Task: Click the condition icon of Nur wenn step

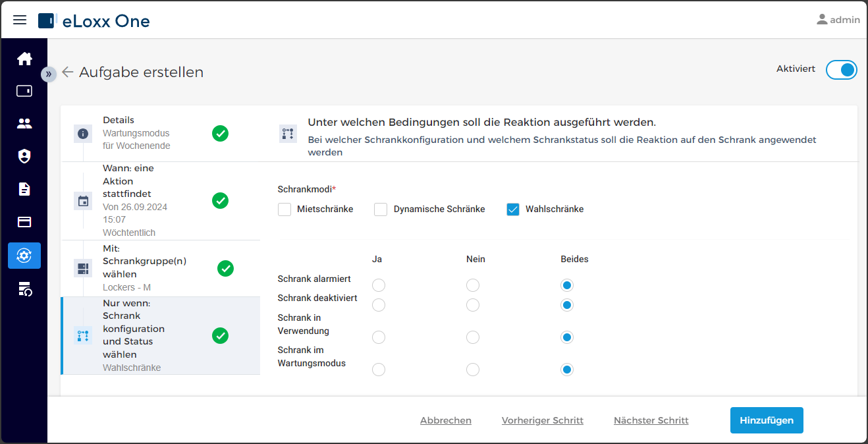Action: (x=83, y=335)
